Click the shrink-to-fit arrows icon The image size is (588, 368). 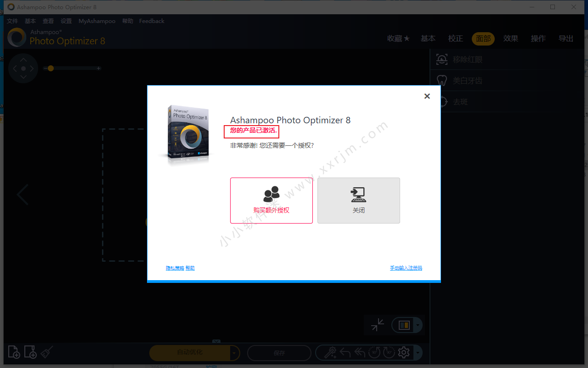click(378, 325)
